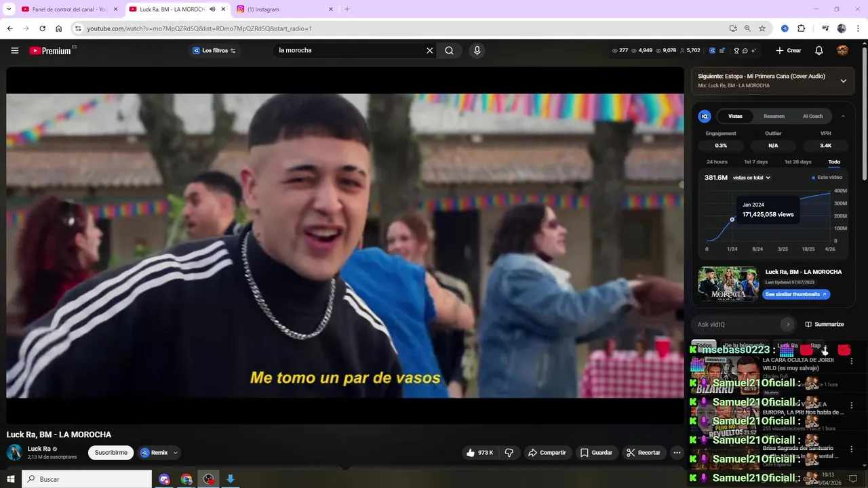Open vidIQ chat bubble icon in toolbar
This screenshot has width=868, height=488.
(x=745, y=50)
